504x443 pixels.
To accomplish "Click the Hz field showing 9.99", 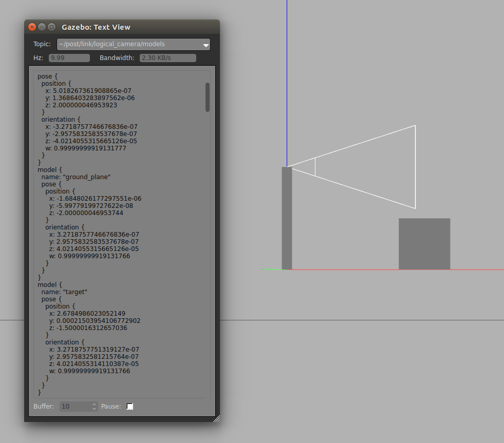I will [x=69, y=57].
